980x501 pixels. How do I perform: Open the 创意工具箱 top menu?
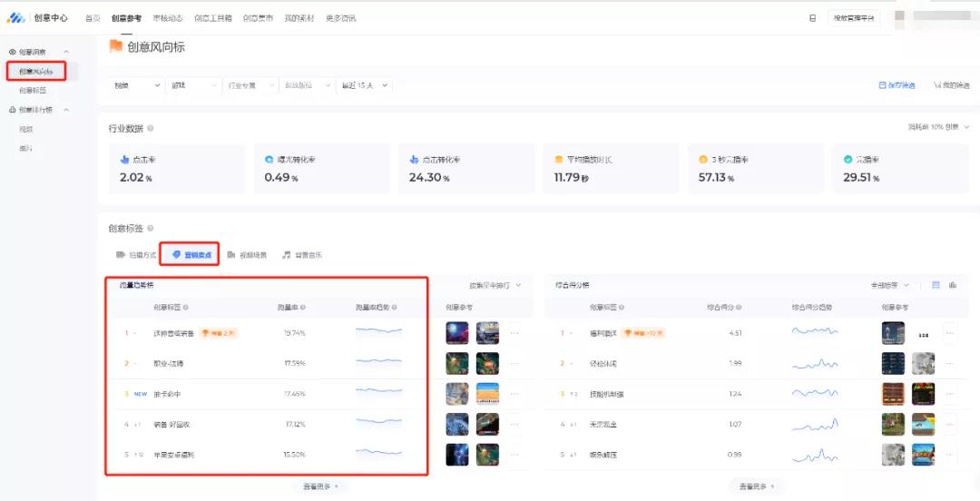click(214, 18)
